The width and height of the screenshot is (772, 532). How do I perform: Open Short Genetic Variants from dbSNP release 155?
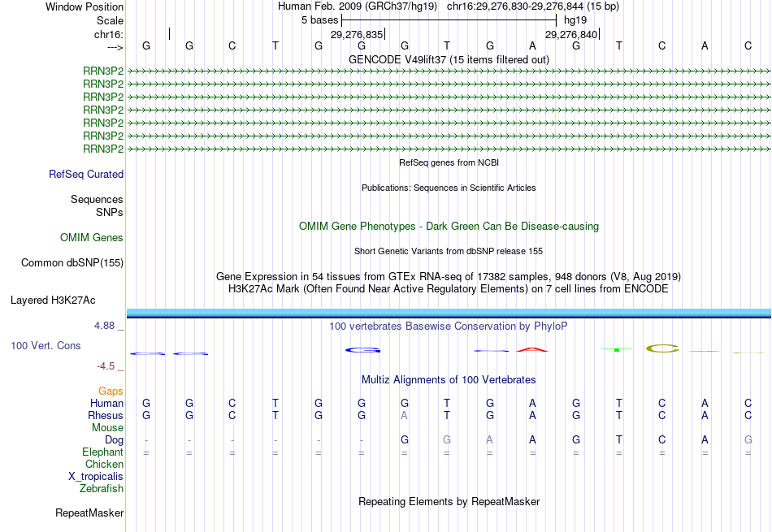click(449, 251)
